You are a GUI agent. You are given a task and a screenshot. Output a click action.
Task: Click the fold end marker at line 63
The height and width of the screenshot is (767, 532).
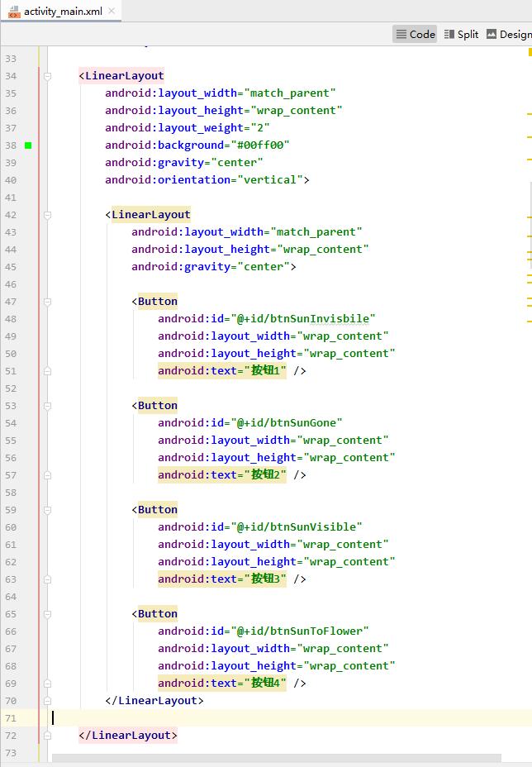[x=47, y=579]
